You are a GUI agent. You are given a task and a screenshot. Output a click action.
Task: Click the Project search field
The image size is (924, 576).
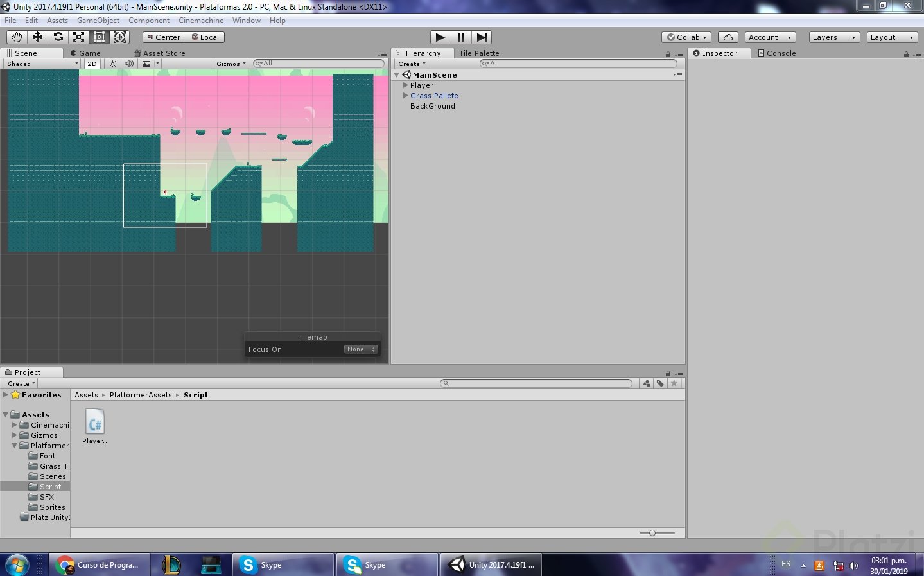[536, 383]
